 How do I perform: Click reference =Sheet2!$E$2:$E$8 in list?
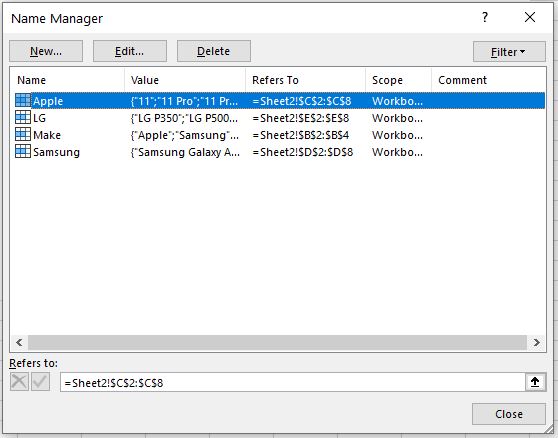[301, 118]
